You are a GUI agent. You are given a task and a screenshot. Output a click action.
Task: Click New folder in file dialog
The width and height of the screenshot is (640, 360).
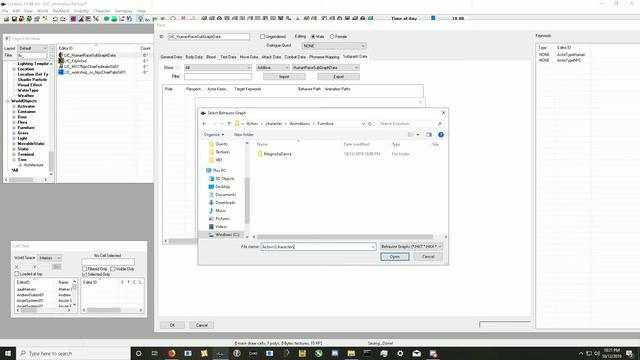(x=244, y=135)
